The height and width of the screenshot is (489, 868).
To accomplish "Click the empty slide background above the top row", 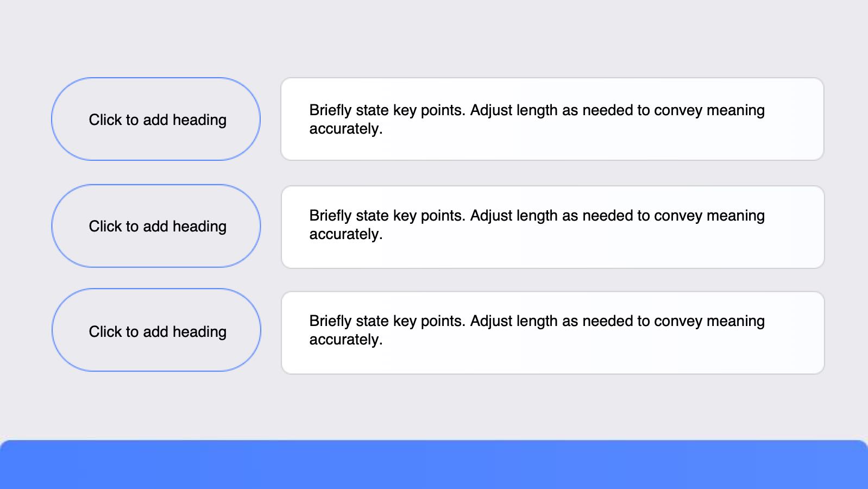I will pyautogui.click(x=433, y=38).
